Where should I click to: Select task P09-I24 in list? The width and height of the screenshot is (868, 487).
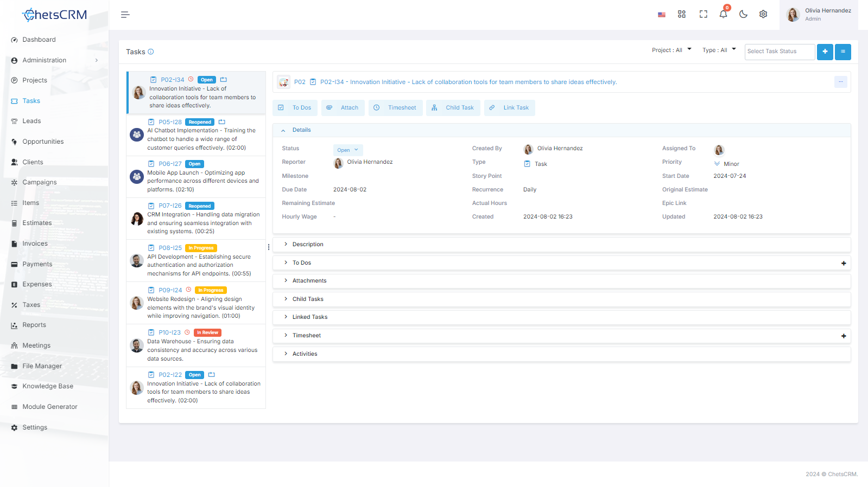(x=196, y=303)
